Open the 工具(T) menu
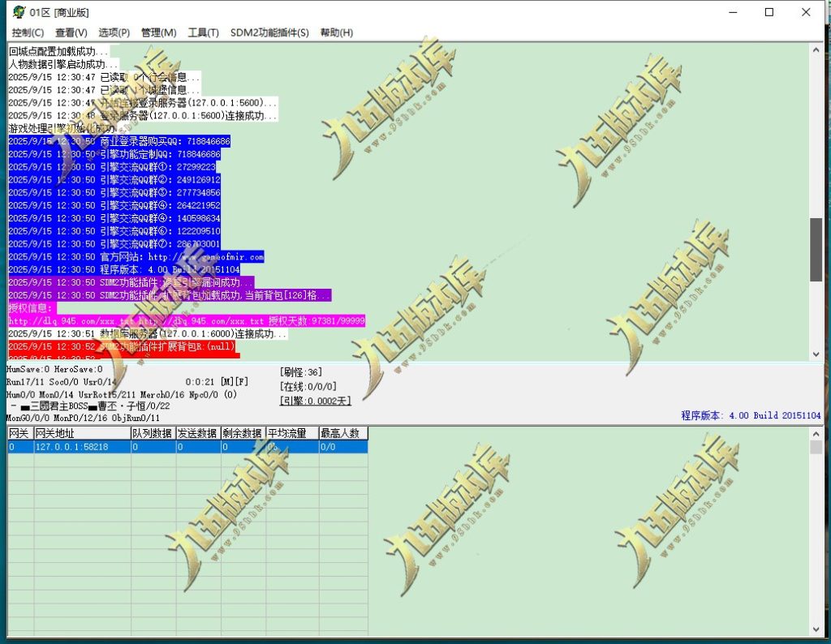This screenshot has height=644, width=831. pyautogui.click(x=203, y=32)
